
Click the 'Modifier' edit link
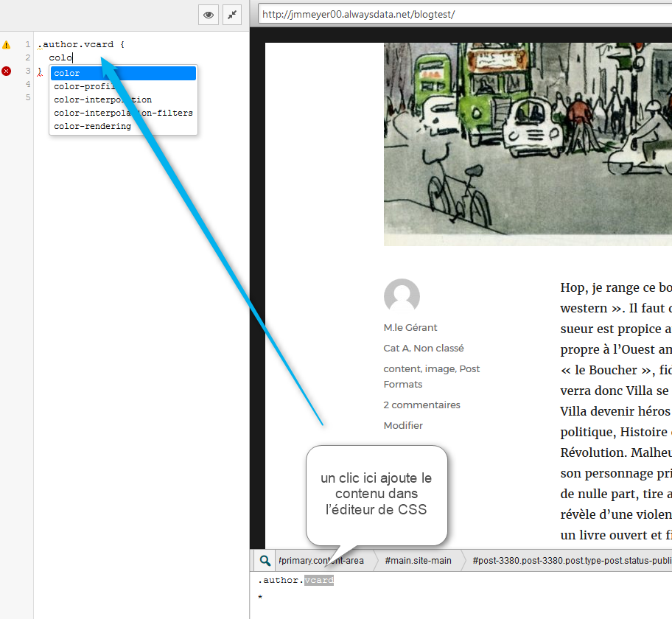point(403,425)
